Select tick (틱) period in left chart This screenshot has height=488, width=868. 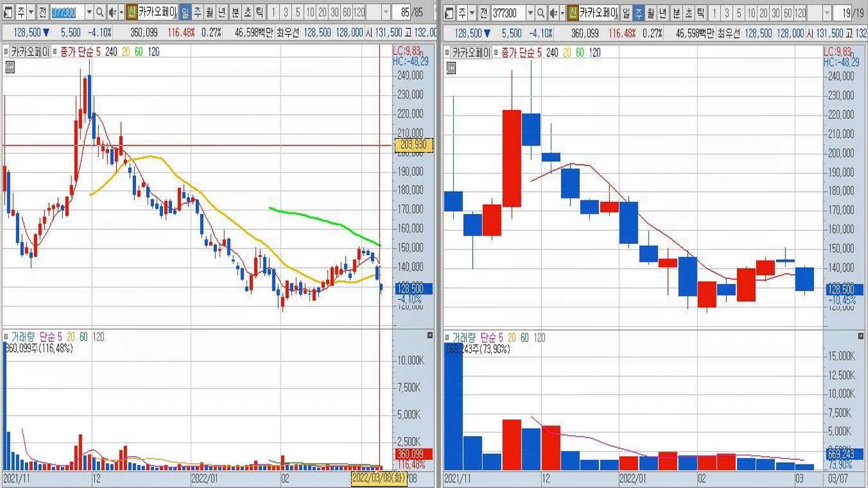pos(260,13)
